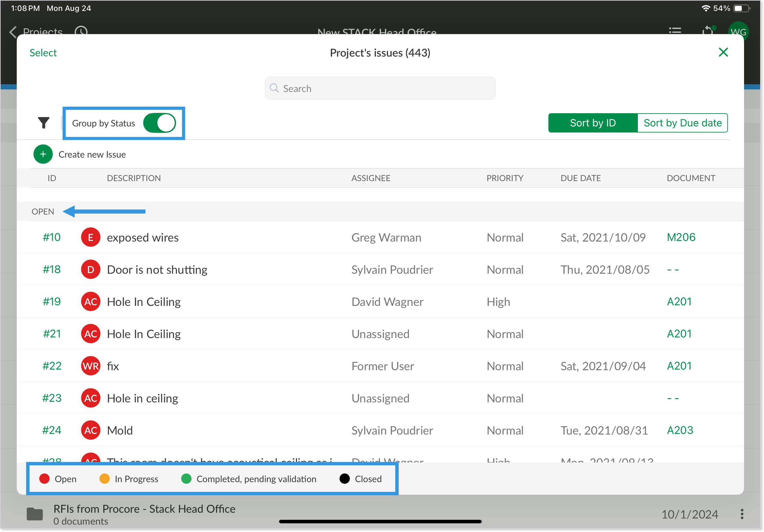Select the Sort by Due date option
This screenshot has width=764, height=532.
(683, 123)
